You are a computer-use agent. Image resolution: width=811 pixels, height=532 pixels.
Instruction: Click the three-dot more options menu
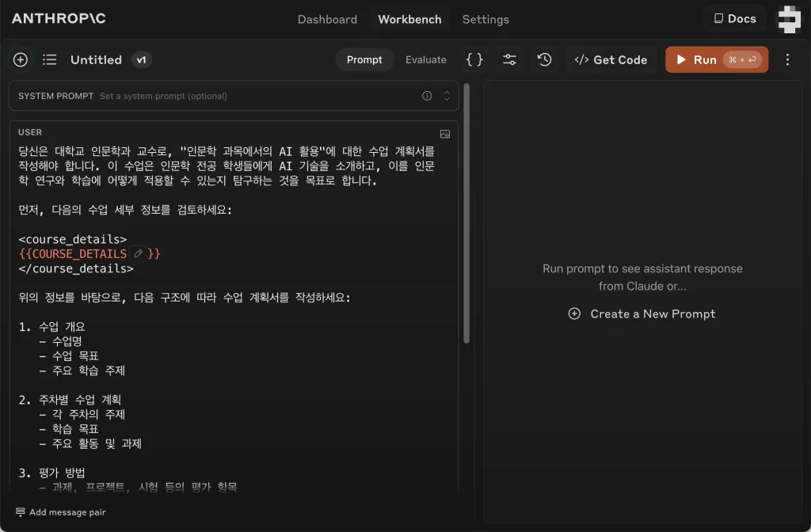point(787,59)
